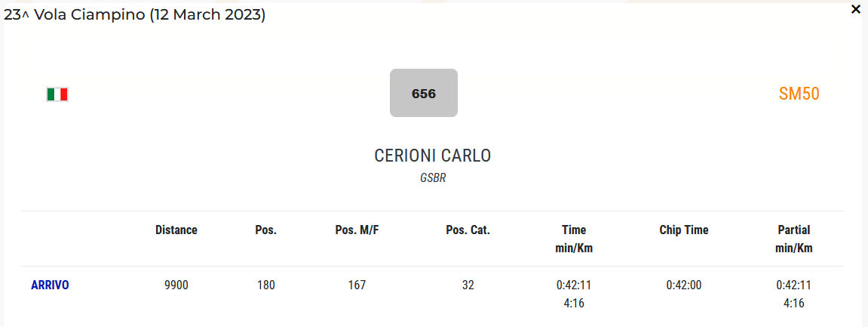Image resolution: width=868 pixels, height=327 pixels.
Task: Click the Pos. column header
Action: [x=266, y=230]
